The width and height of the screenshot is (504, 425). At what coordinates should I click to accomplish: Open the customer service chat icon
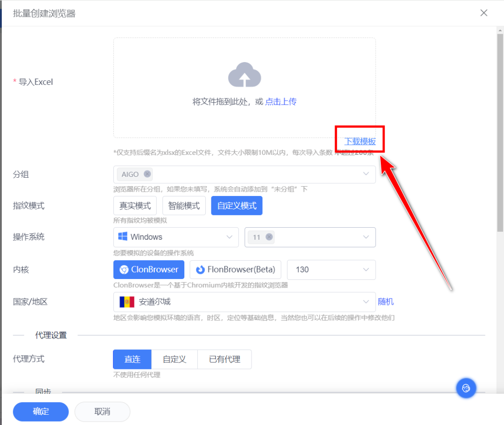[x=466, y=388]
